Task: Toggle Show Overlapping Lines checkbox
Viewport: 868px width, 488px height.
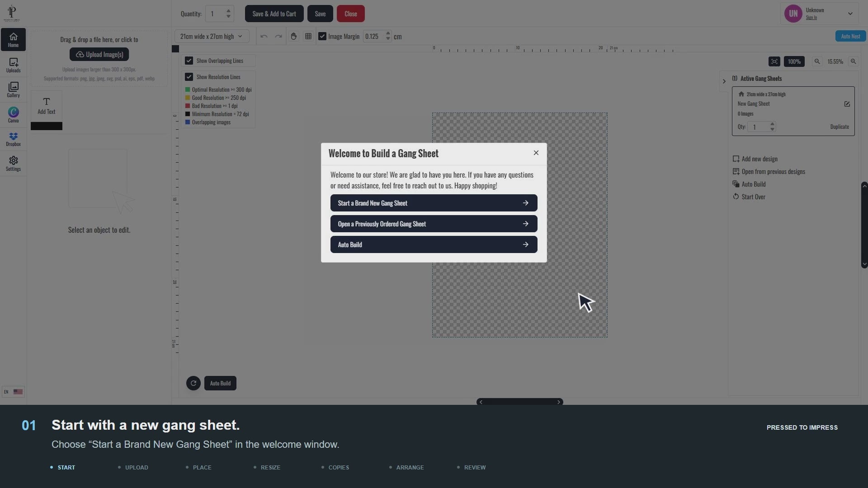Action: 189,61
